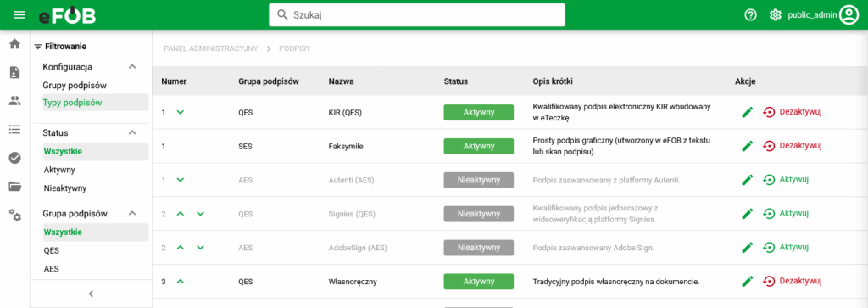This screenshot has width=868, height=308.
Task: Deactivate Własnoręczny with Dezaktywuj
Action: pos(792,282)
